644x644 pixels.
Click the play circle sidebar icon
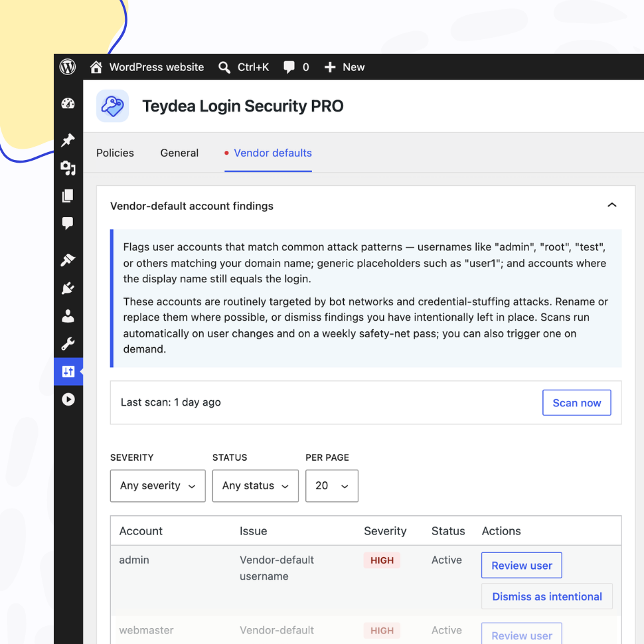(x=68, y=400)
